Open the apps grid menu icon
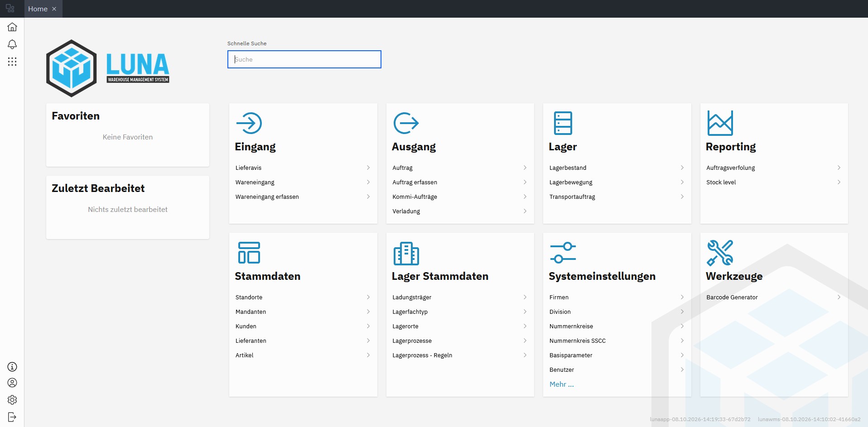 coord(12,62)
